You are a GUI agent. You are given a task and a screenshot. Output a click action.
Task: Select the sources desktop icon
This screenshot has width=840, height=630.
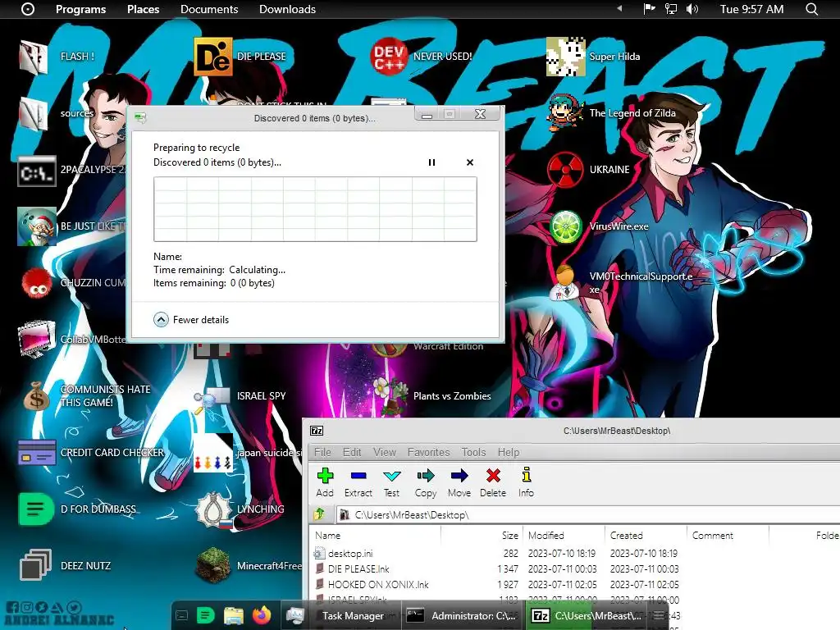coord(34,113)
